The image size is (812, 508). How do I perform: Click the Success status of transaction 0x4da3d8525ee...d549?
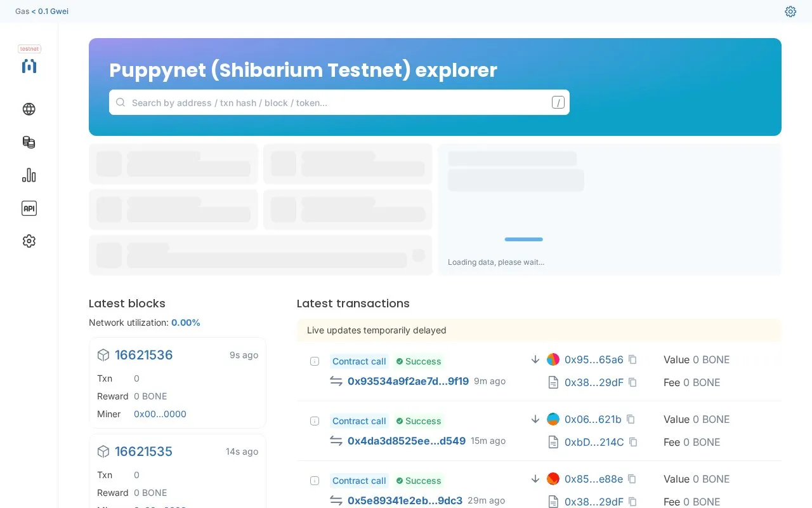pos(419,421)
